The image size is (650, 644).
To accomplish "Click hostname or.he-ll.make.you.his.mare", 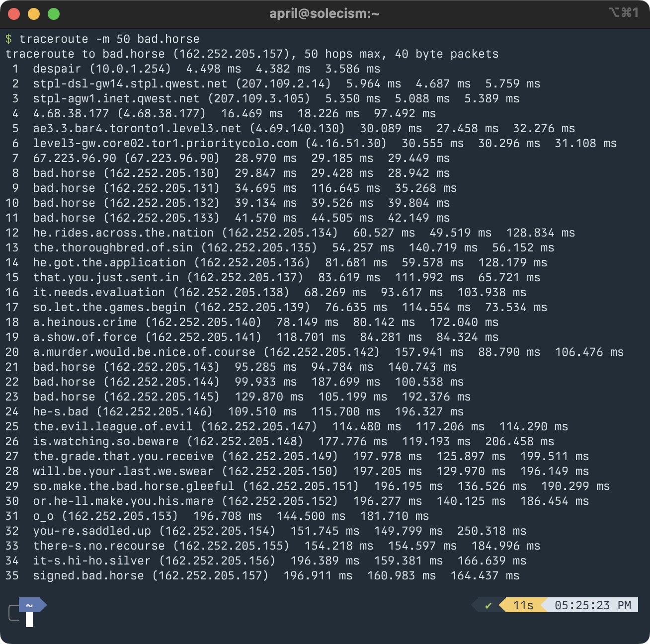I will [x=123, y=501].
